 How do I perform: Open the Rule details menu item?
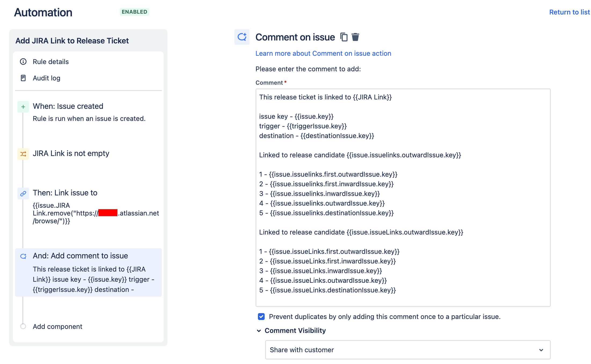coord(51,62)
